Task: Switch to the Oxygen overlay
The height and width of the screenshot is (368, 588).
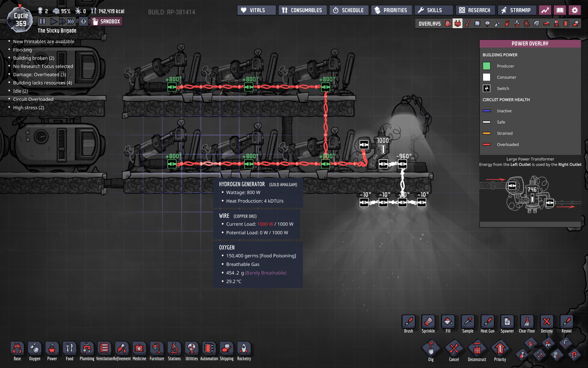Action: click(x=448, y=24)
